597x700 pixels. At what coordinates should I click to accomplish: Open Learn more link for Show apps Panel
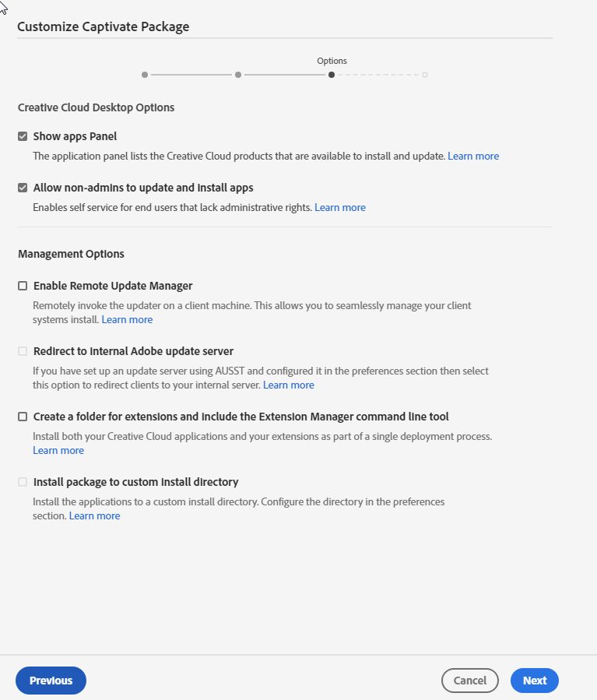click(x=473, y=156)
